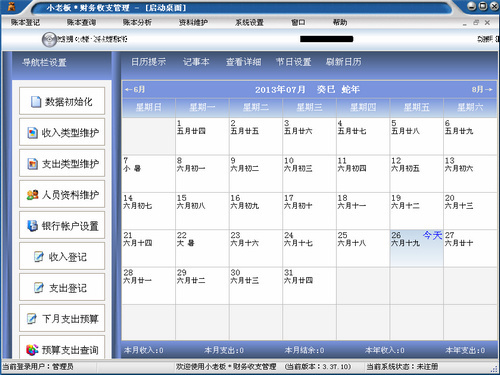Click 查看详细 in calendar toolbar

[x=243, y=62]
